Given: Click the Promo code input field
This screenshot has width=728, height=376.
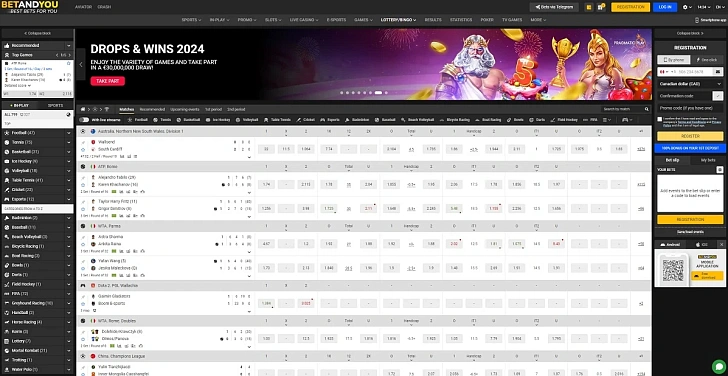Looking at the screenshot, I should [x=690, y=108].
